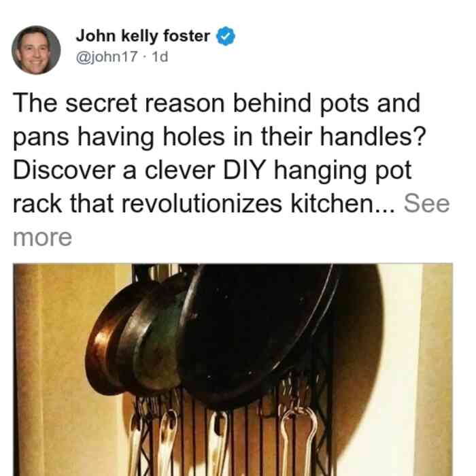476x476 pixels.
Task: Expand the post using "See" text
Action: [426, 203]
